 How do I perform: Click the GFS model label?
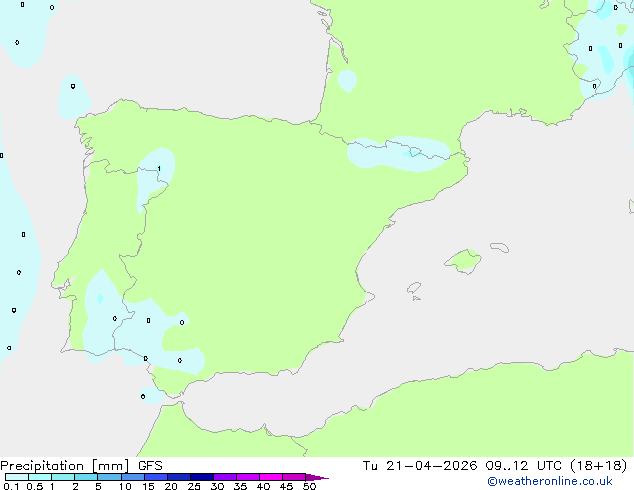click(150, 466)
